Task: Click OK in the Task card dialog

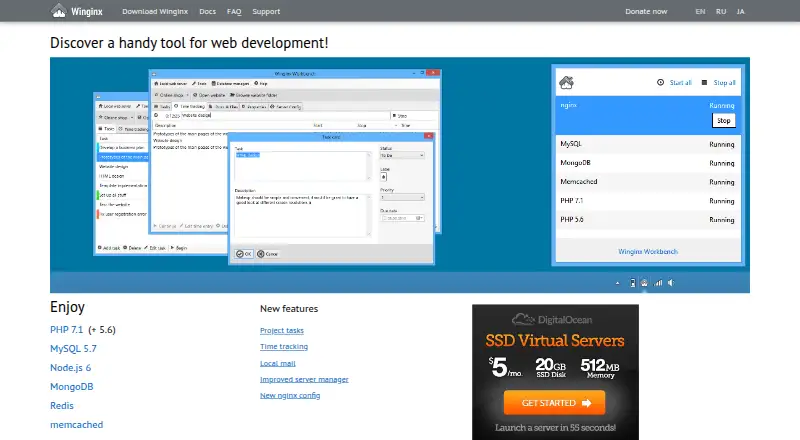Action: point(244,254)
